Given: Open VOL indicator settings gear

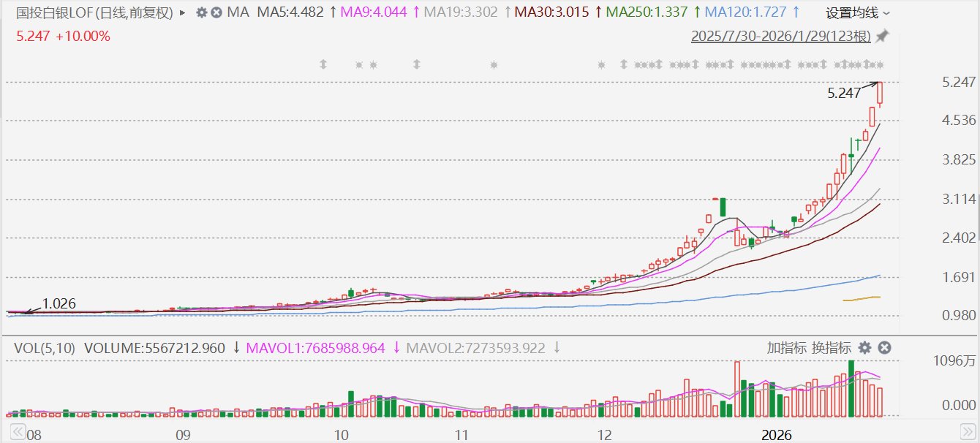Looking at the screenshot, I should click(x=865, y=347).
